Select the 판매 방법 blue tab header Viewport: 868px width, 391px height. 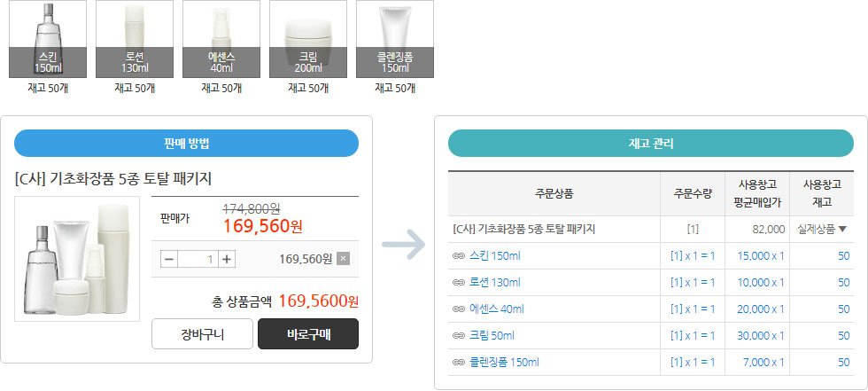[187, 144]
